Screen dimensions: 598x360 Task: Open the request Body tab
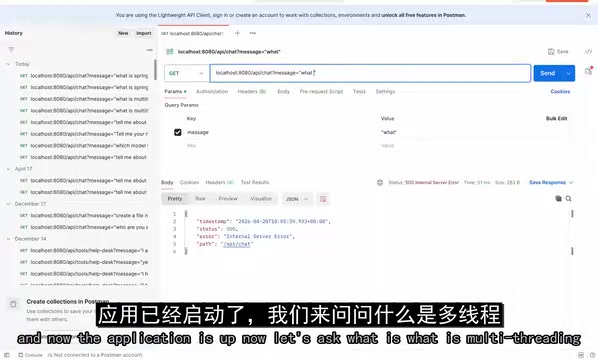pyautogui.click(x=283, y=92)
